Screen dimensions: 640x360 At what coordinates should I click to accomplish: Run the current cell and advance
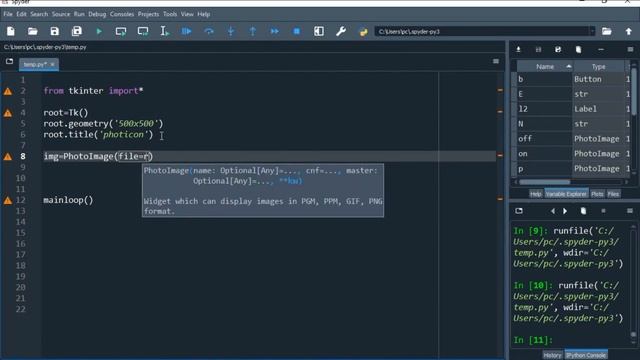coord(143,31)
